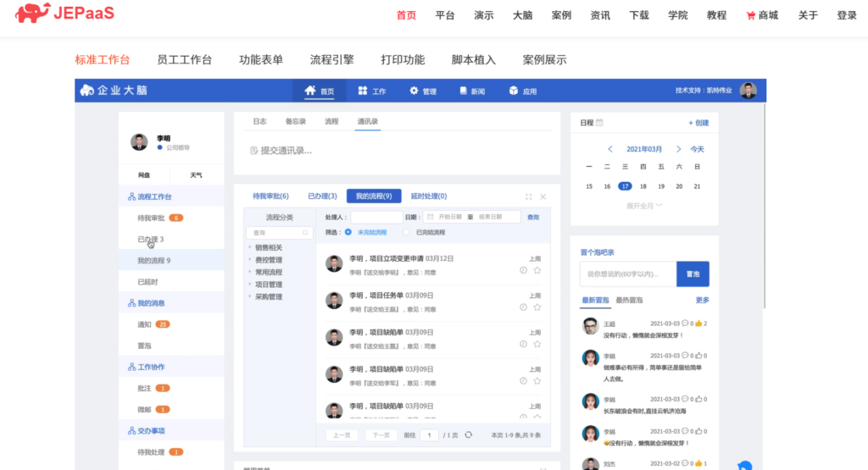Click the 网盘 button under profile
Screen dimensions: 868x470
click(x=144, y=175)
